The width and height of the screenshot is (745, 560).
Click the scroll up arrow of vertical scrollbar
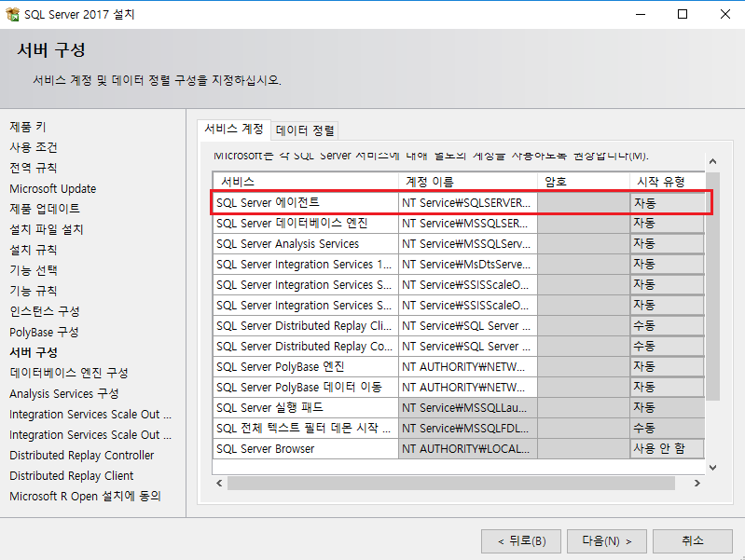(x=712, y=161)
